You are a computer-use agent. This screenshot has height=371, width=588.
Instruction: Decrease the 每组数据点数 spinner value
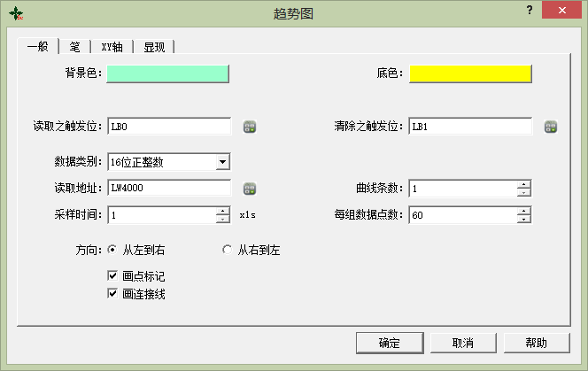pyautogui.click(x=524, y=219)
